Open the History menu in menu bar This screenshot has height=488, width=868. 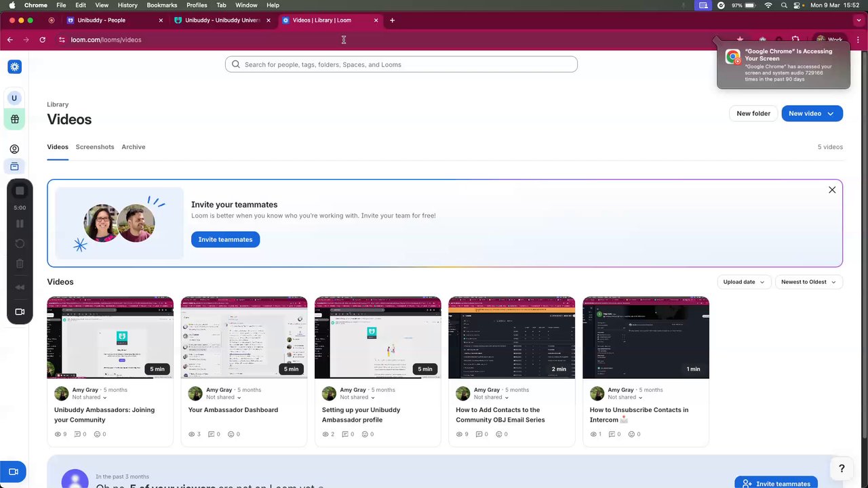(x=127, y=5)
